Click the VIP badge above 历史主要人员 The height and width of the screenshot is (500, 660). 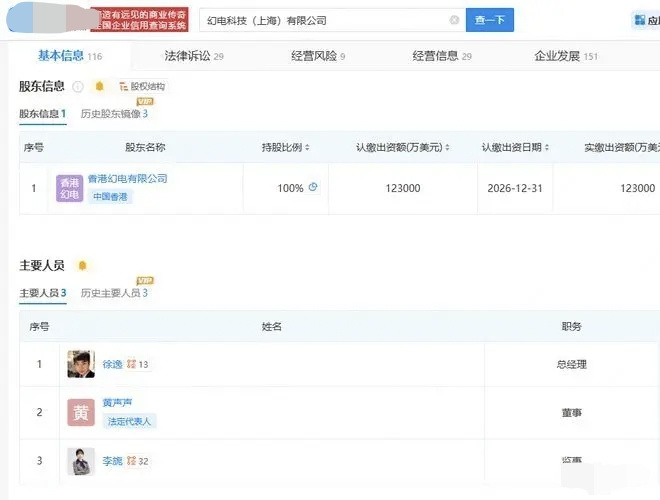point(145,281)
